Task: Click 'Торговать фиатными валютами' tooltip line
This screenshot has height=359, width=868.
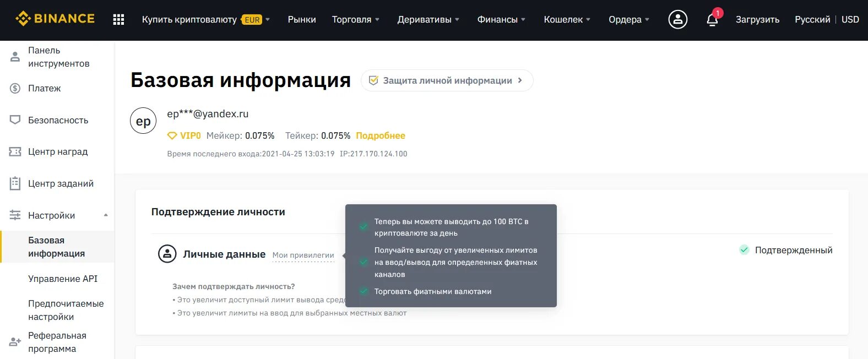Action: (x=433, y=291)
